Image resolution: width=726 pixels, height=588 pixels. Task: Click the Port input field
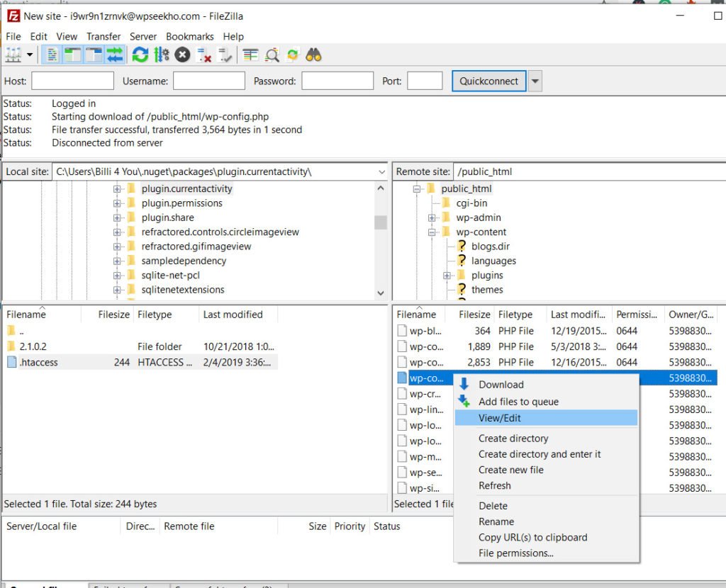pyautogui.click(x=425, y=81)
